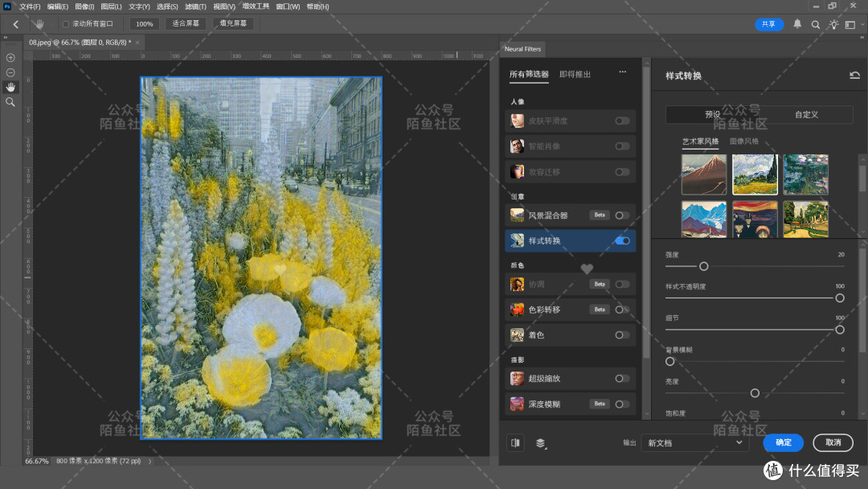868x489 pixels.
Task: Select the zoom out (minus) tool
Action: (x=10, y=72)
